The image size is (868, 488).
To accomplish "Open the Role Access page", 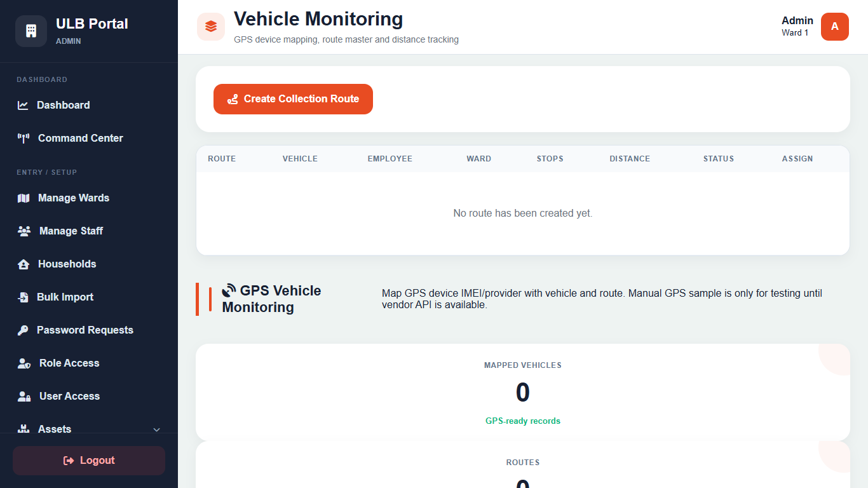I will point(89,363).
